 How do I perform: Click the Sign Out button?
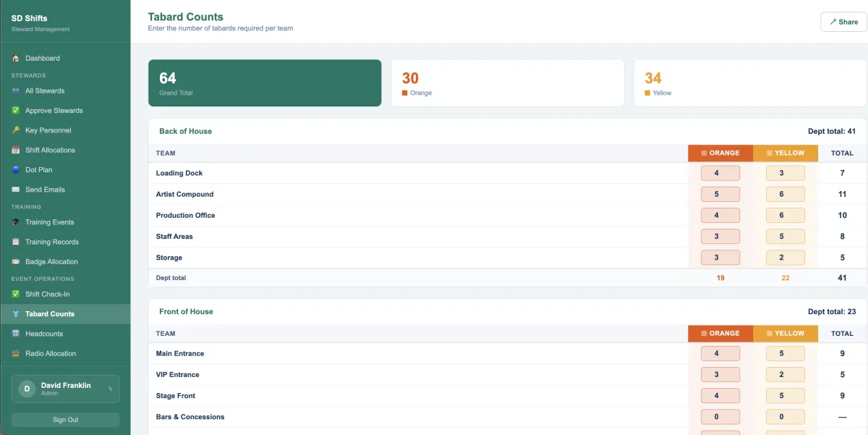tap(65, 420)
